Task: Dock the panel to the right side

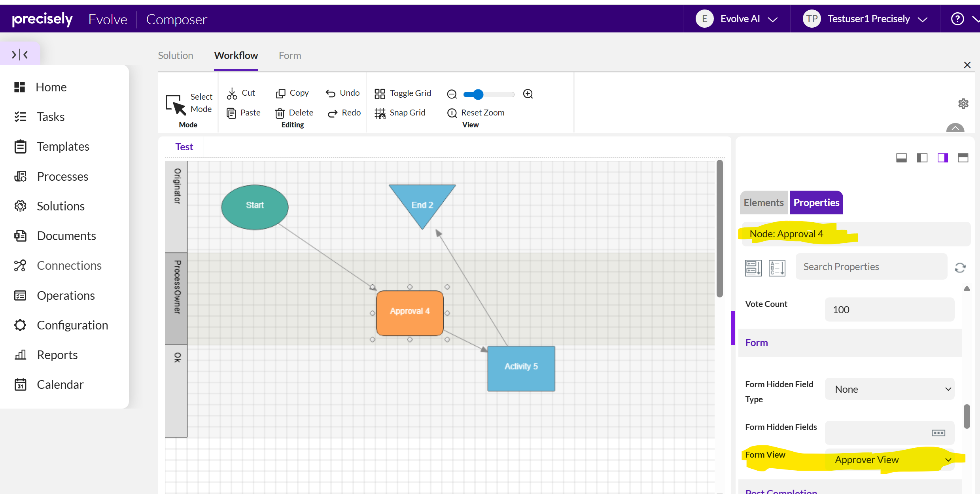Action: (942, 158)
